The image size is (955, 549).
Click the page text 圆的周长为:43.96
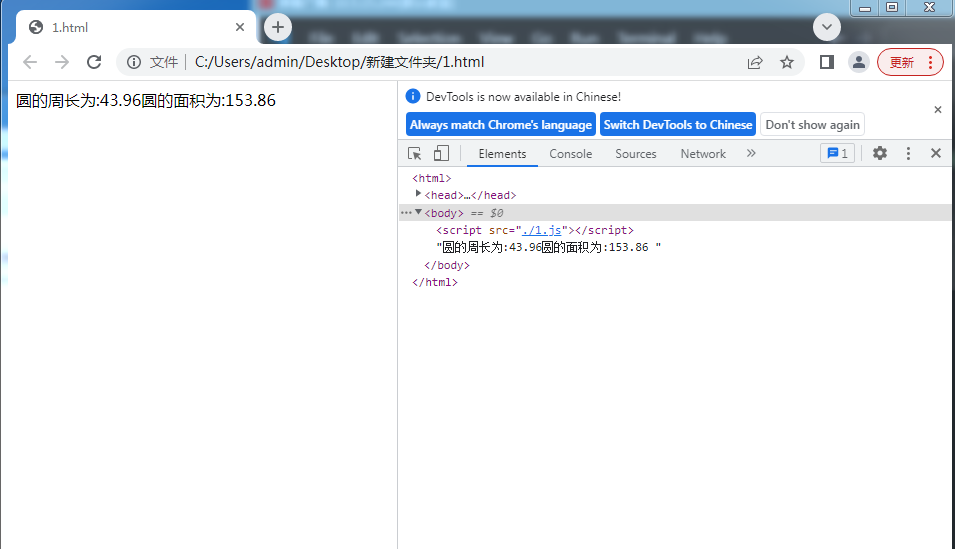coord(79,101)
